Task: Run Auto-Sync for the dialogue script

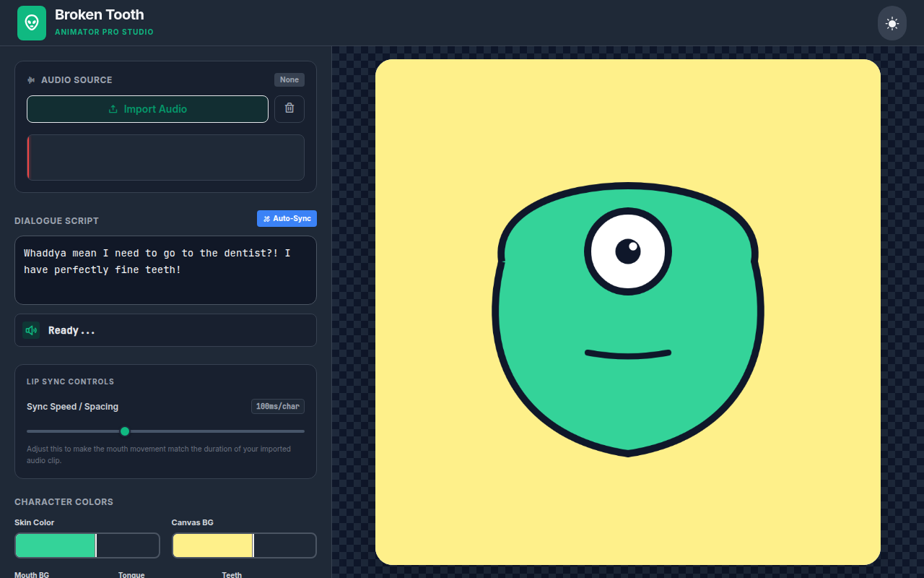Action: [x=287, y=218]
